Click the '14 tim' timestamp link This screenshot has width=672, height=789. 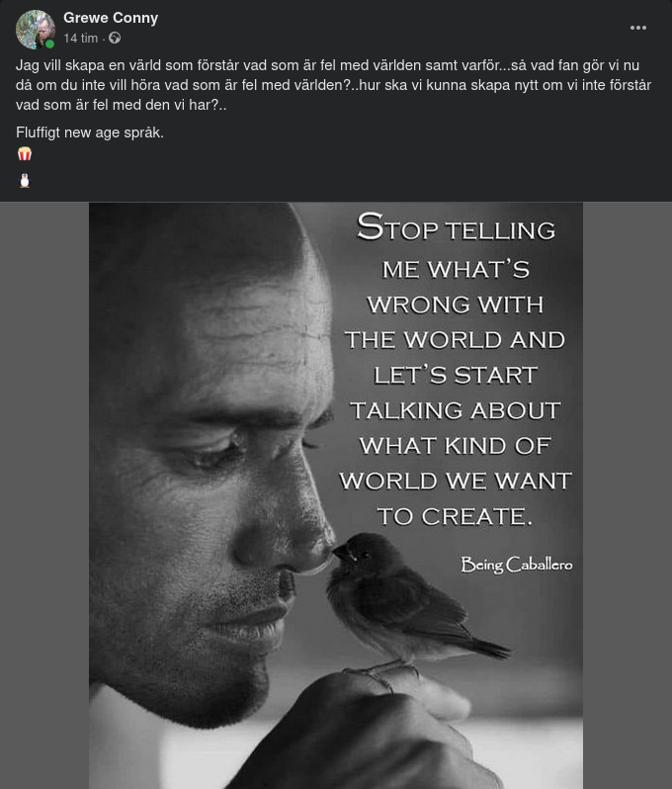click(80, 39)
